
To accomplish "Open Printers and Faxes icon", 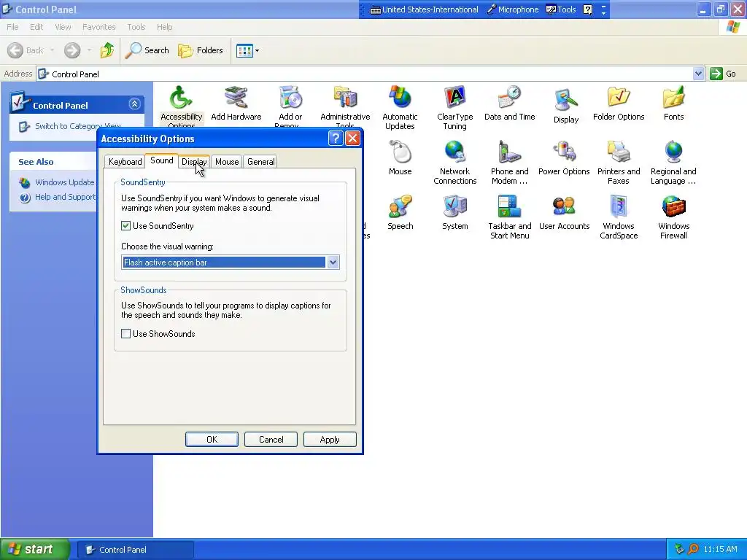I will tap(619, 163).
